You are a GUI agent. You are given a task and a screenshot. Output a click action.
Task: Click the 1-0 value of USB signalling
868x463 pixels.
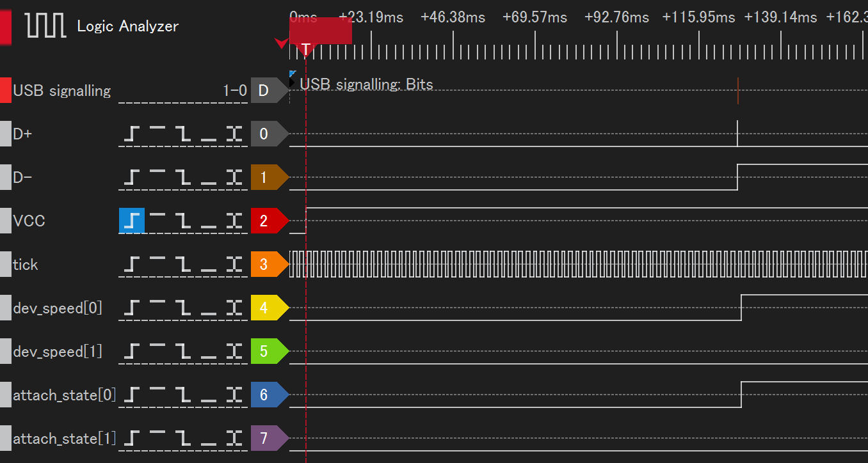[x=235, y=91]
